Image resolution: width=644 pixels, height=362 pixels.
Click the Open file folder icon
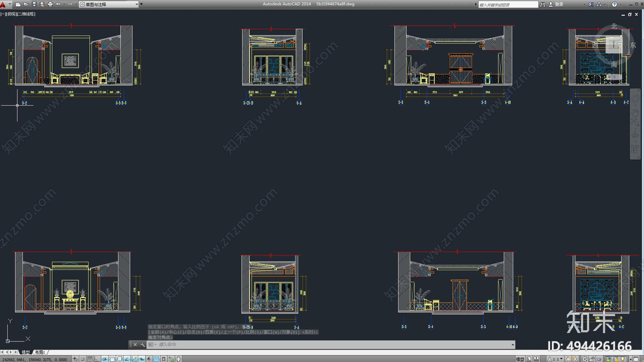click(x=26, y=4)
